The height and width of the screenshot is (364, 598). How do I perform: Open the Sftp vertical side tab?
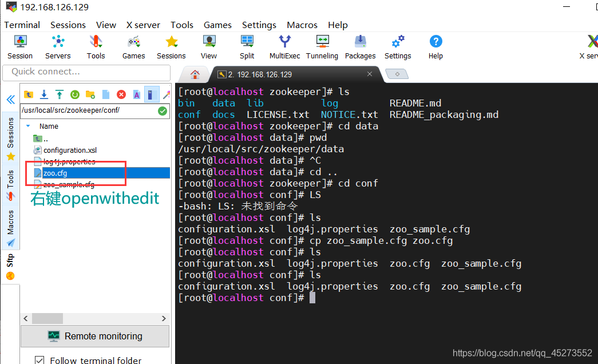coord(11,266)
